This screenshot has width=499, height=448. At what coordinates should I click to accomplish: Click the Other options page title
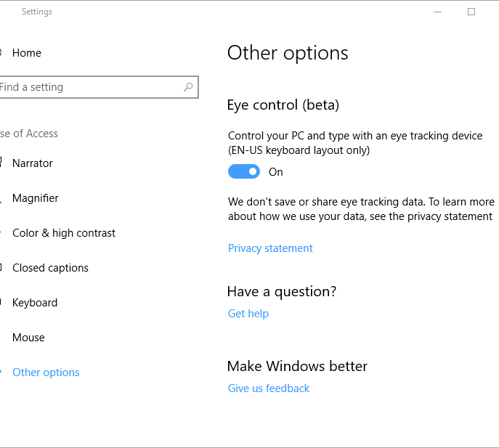288,53
